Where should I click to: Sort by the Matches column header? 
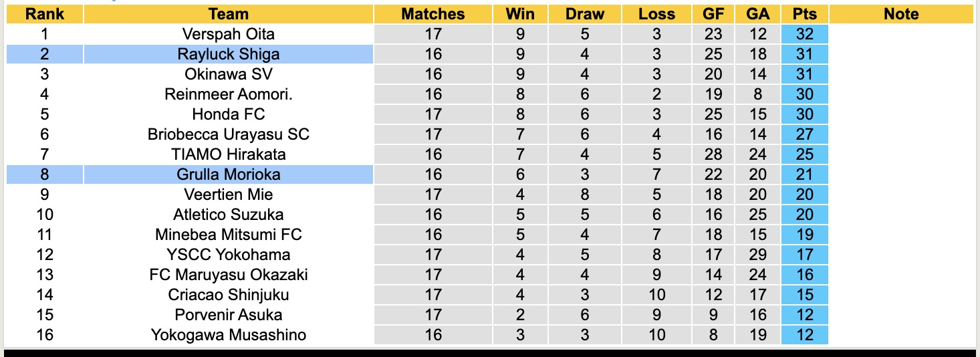tap(433, 14)
